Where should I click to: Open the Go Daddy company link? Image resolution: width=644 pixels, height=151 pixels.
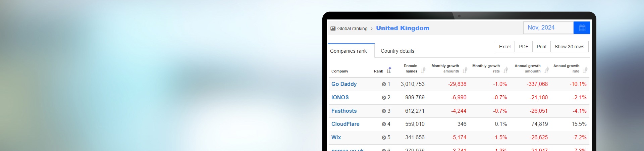344,84
